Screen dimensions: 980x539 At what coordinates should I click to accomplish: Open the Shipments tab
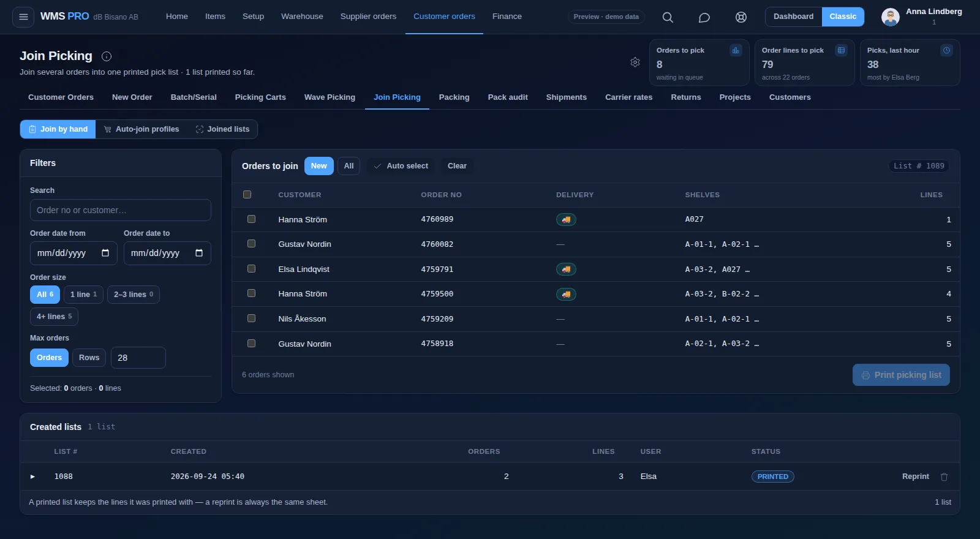point(566,97)
